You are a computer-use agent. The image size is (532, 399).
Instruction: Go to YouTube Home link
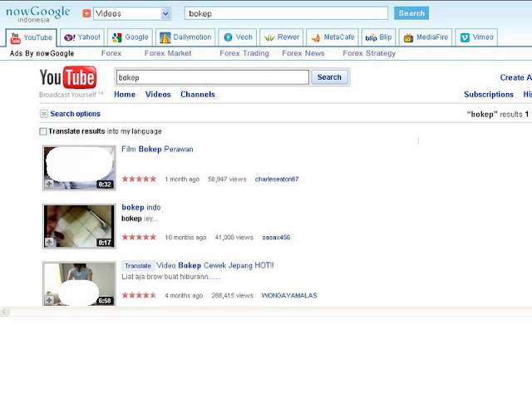point(125,94)
